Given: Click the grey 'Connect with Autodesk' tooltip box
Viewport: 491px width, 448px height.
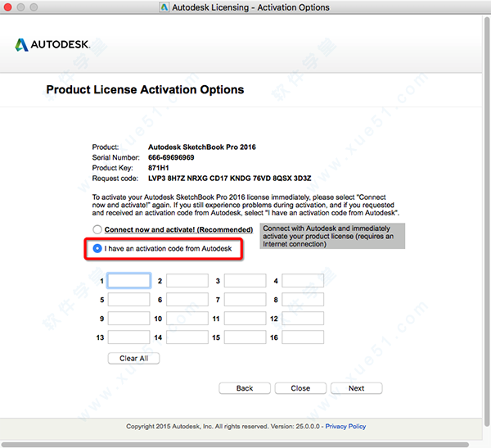Looking at the screenshot, I should click(x=332, y=236).
